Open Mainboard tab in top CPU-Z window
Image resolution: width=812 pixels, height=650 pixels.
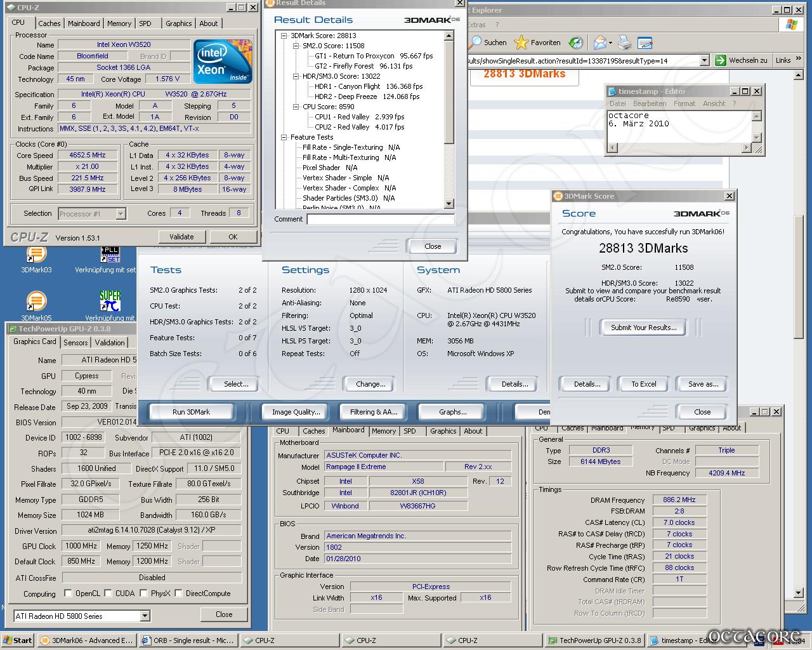[84, 23]
